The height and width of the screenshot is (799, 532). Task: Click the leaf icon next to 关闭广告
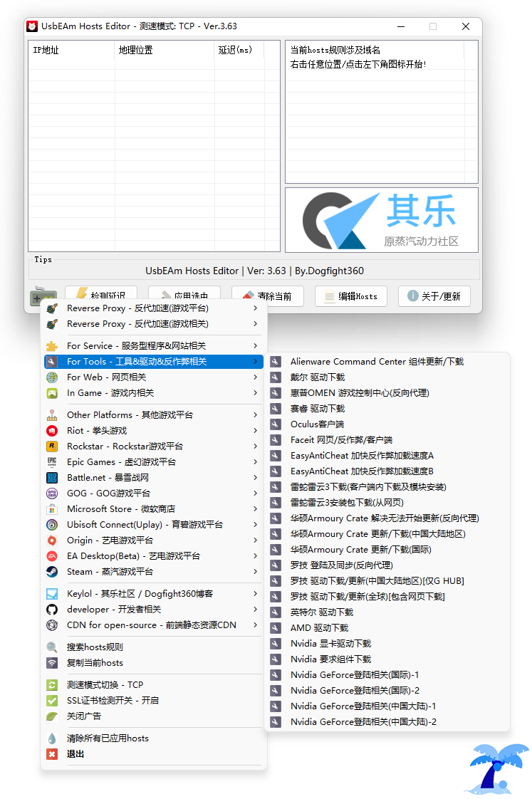(52, 716)
